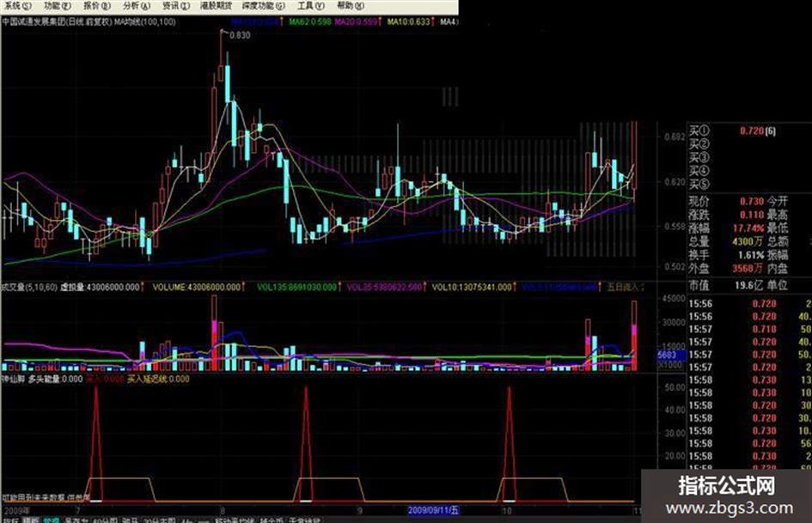The image size is (812, 523).
Task: Click the 多头能量:0.000 indicator label
Action: click(x=55, y=379)
